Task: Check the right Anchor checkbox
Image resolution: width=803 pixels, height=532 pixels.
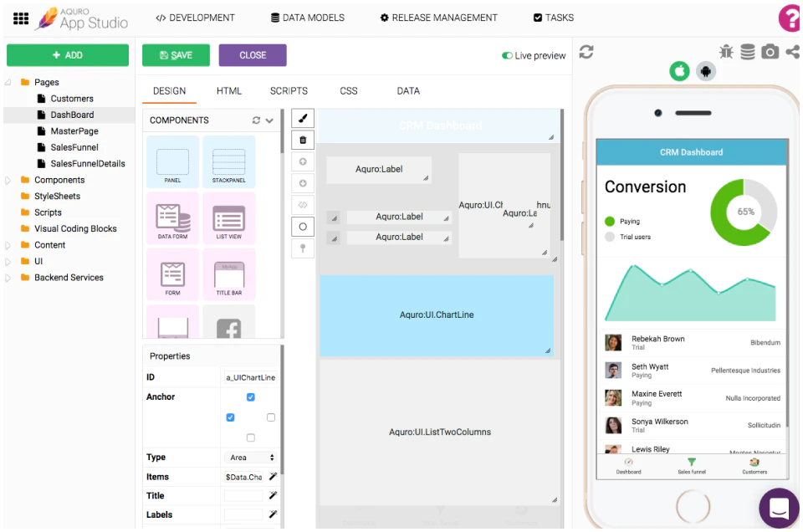Action: (271, 417)
